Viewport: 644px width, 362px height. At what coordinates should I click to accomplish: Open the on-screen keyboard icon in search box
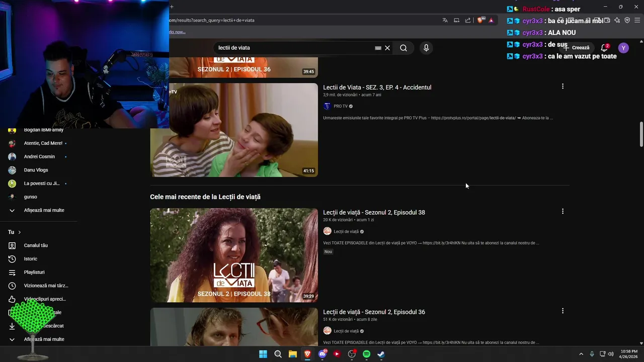(378, 48)
